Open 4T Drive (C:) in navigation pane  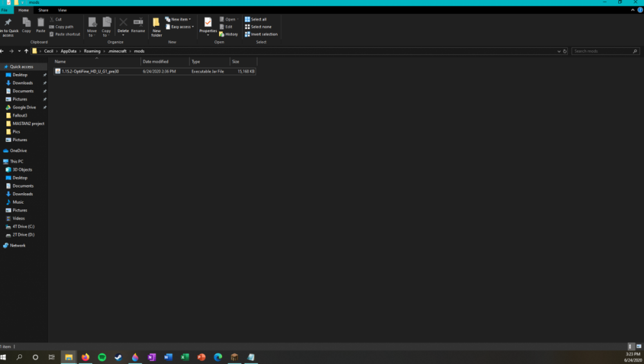(23, 226)
